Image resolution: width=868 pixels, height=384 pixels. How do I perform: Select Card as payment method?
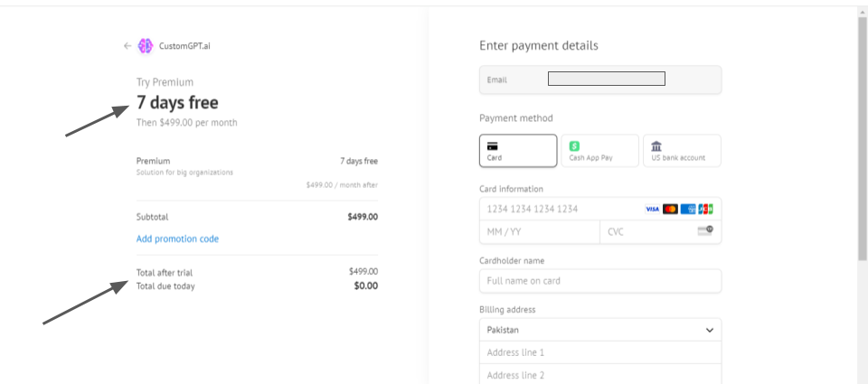click(x=518, y=151)
